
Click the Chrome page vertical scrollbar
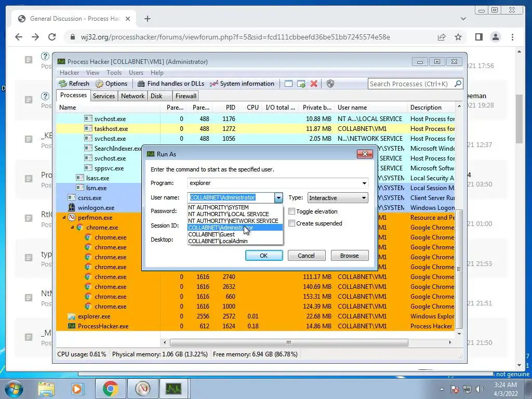(x=519, y=119)
